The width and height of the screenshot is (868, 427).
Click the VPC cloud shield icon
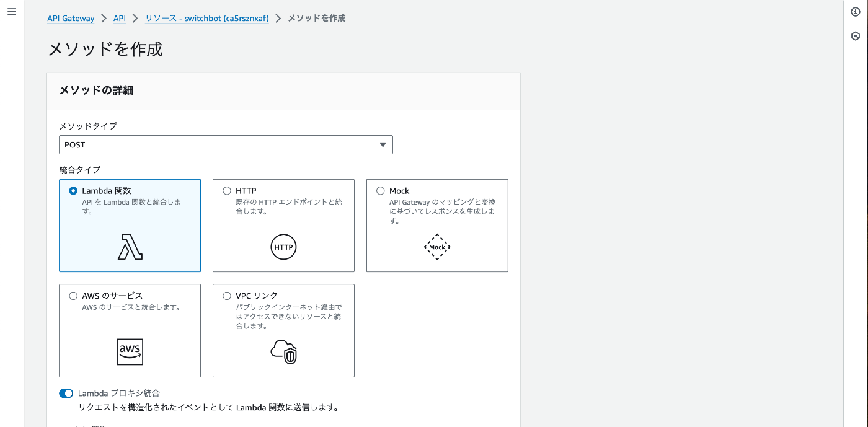(x=283, y=351)
